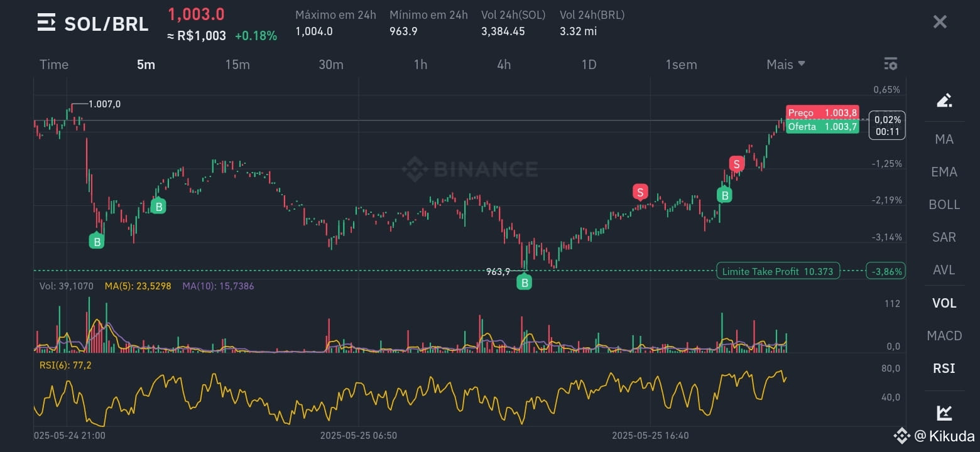This screenshot has width=980, height=452.
Task: Click the 1,003.0 last price
Action: [196, 14]
